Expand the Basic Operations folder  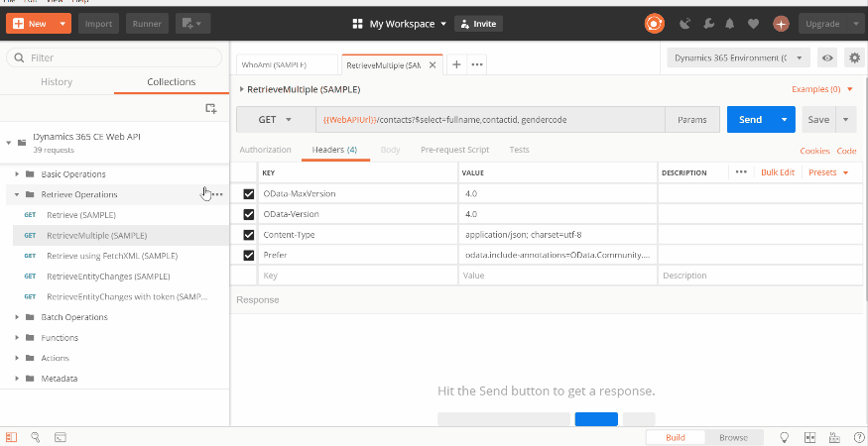17,173
